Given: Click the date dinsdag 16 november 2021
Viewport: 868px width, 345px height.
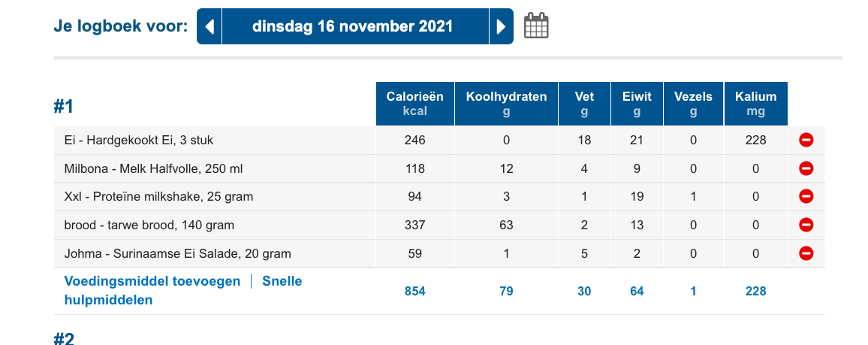Looking at the screenshot, I should (353, 27).
